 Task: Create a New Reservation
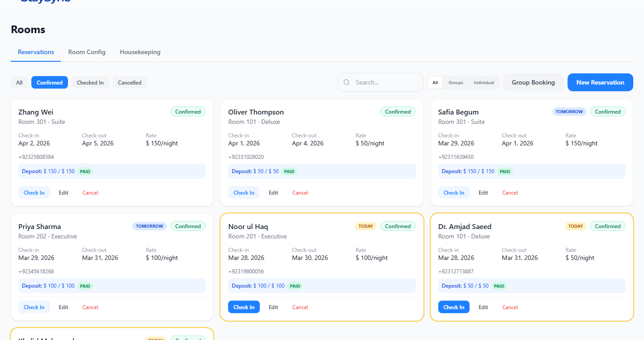pyautogui.click(x=600, y=82)
